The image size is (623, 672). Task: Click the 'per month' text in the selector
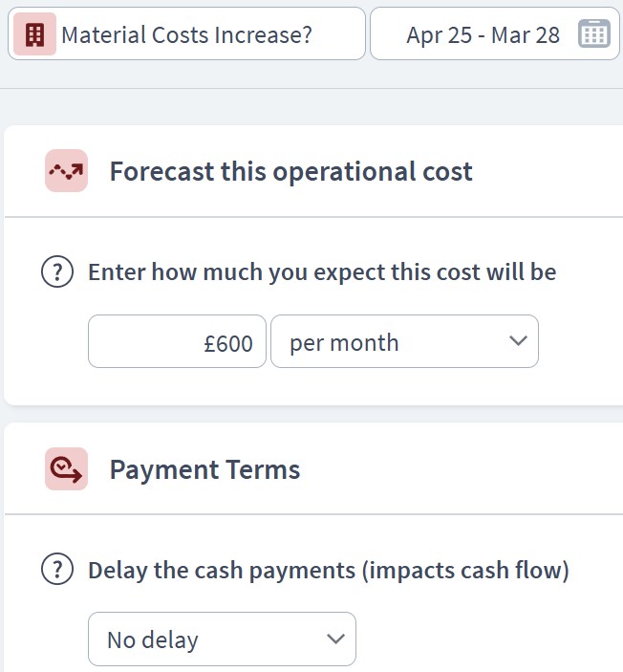tap(344, 343)
